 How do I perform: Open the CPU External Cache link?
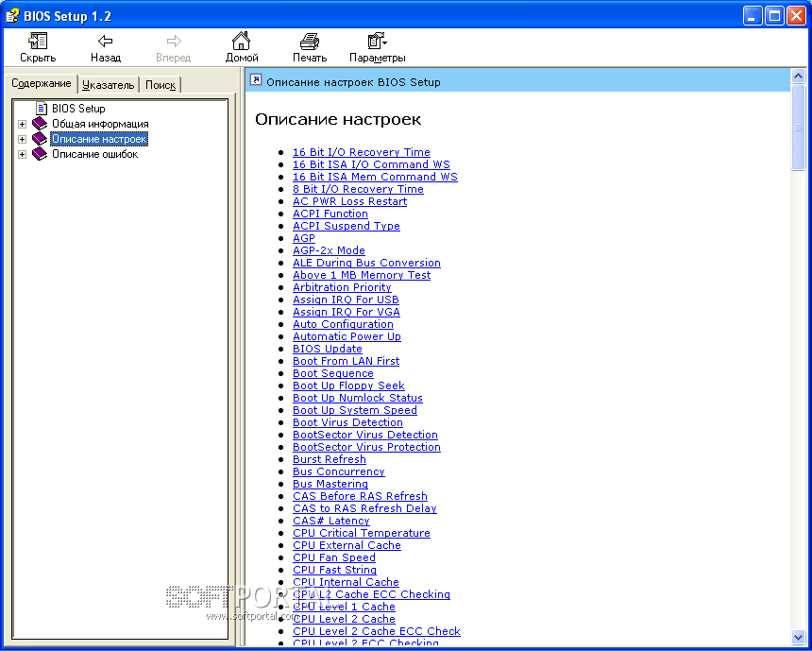[x=347, y=545]
